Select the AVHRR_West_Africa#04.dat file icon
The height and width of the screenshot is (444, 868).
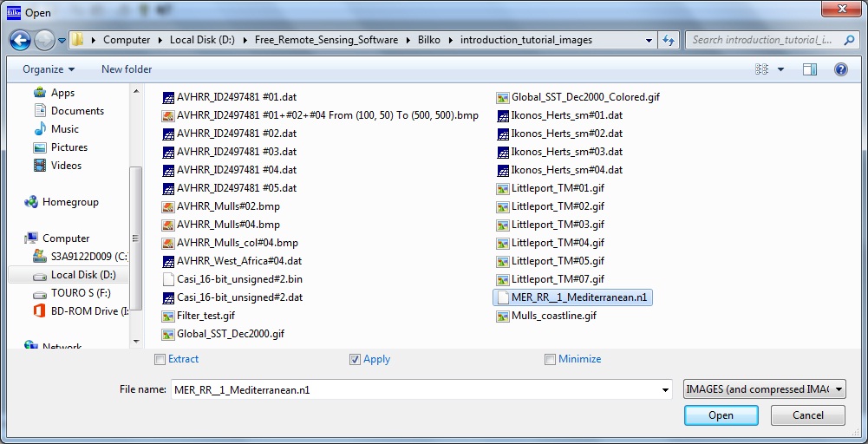pos(168,261)
